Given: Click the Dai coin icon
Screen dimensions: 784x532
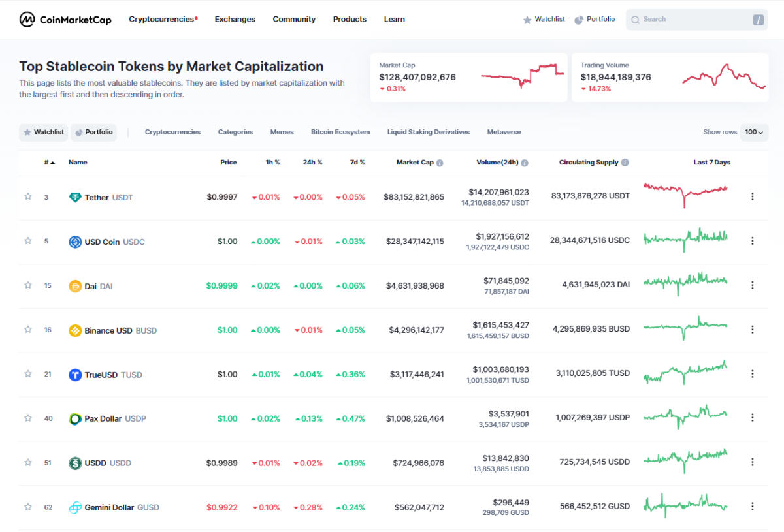Looking at the screenshot, I should point(75,286).
